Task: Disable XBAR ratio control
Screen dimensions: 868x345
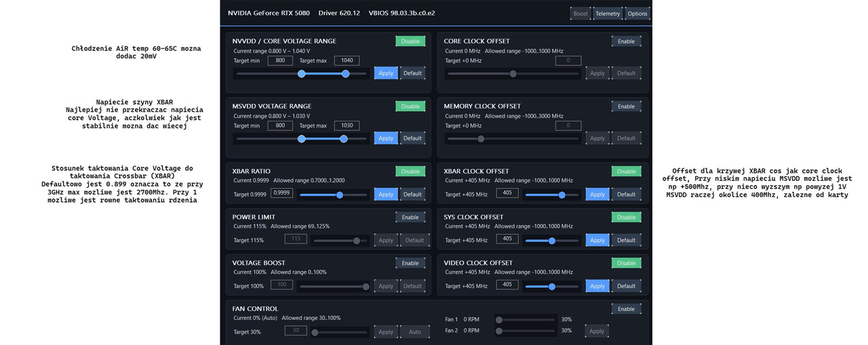Action: click(410, 171)
